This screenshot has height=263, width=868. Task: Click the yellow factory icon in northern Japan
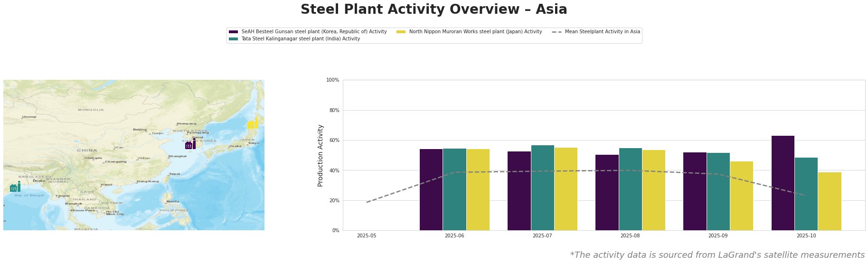click(253, 124)
